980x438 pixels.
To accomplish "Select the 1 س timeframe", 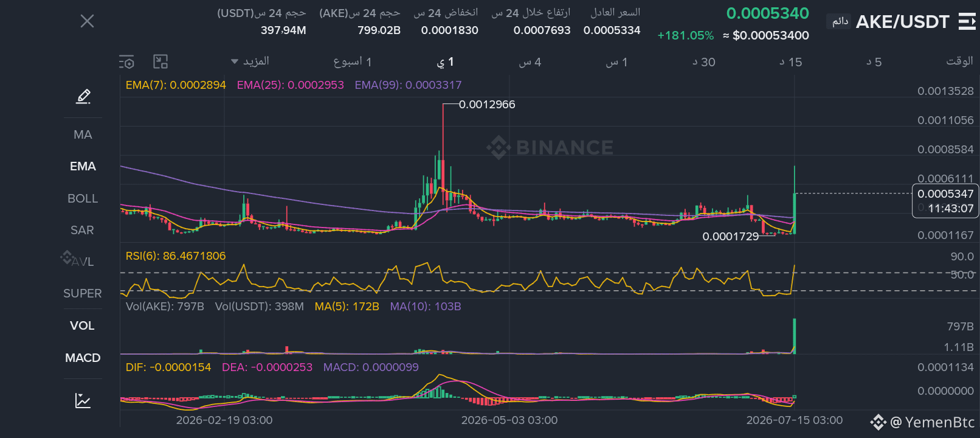I will (x=616, y=62).
